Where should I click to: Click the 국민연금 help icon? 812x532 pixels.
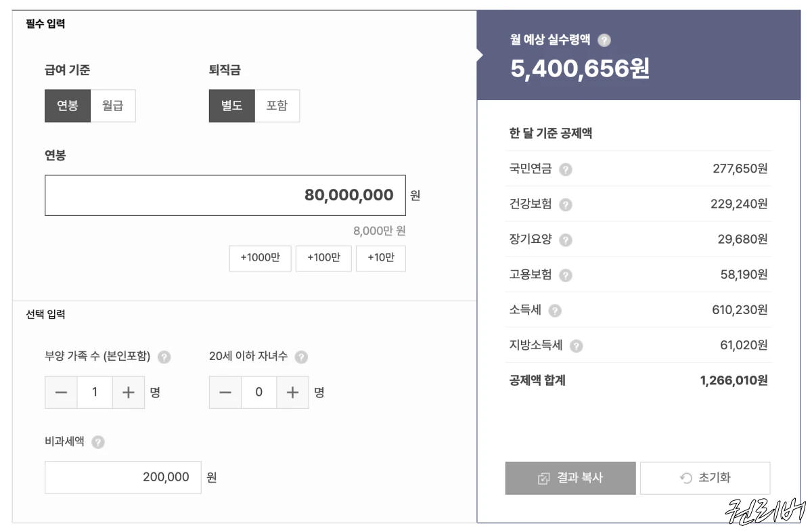(x=566, y=169)
